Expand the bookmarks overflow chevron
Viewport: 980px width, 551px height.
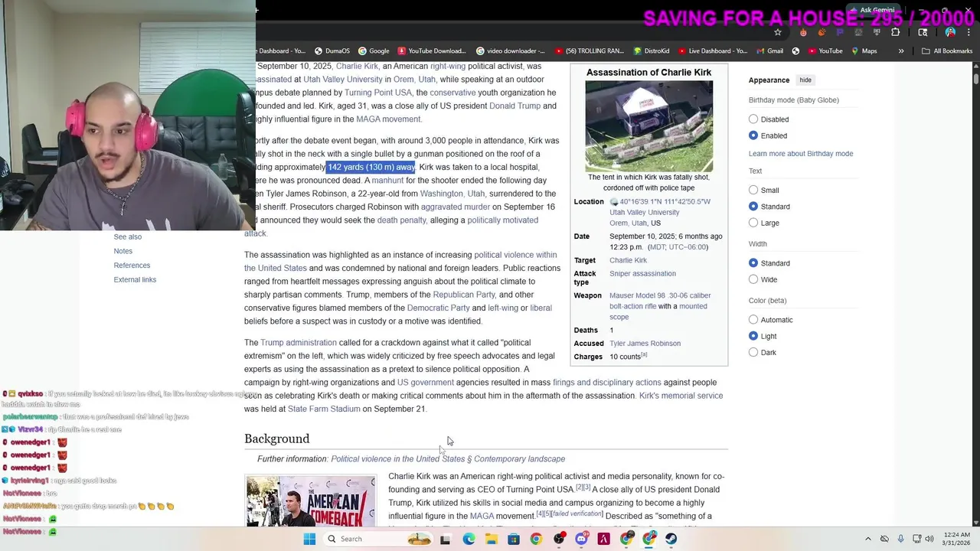pyautogui.click(x=901, y=51)
